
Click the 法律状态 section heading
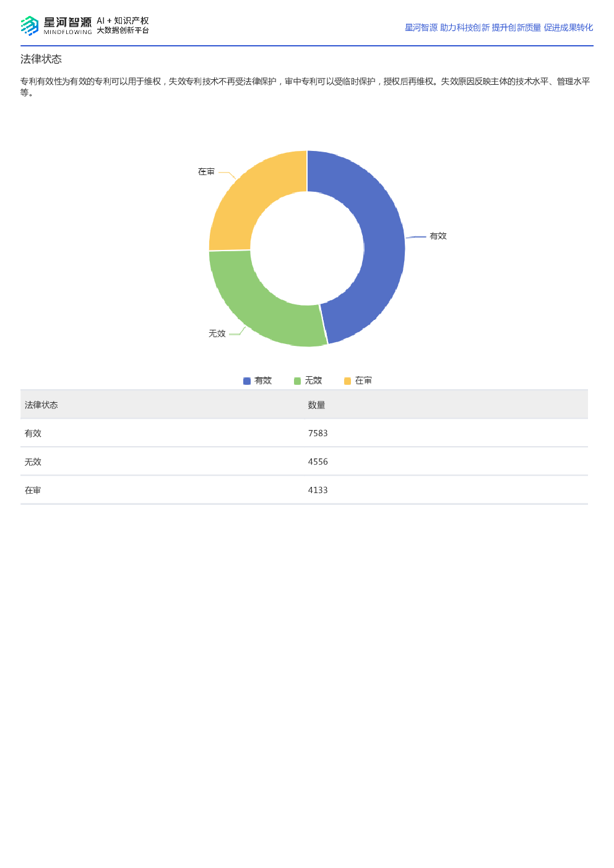point(41,59)
